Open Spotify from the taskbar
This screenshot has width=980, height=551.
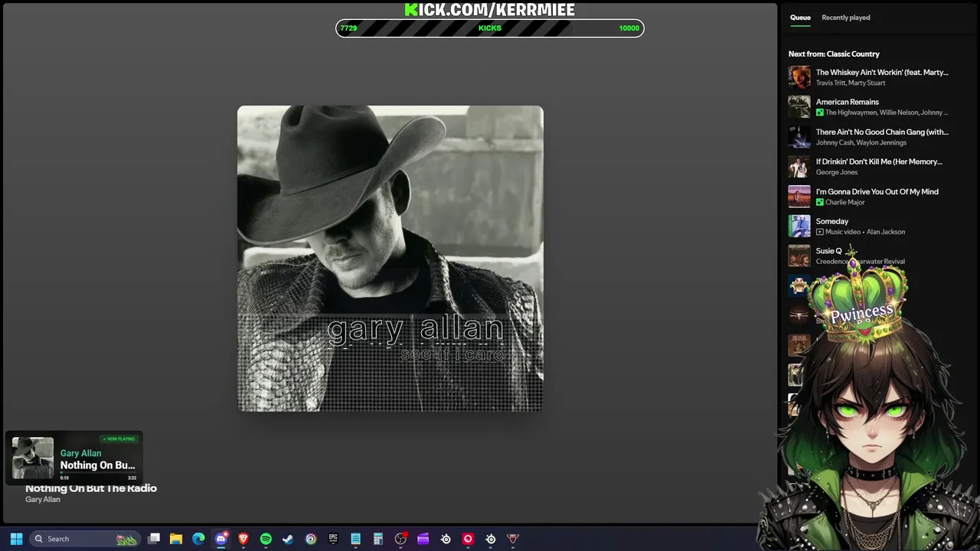pos(266,539)
